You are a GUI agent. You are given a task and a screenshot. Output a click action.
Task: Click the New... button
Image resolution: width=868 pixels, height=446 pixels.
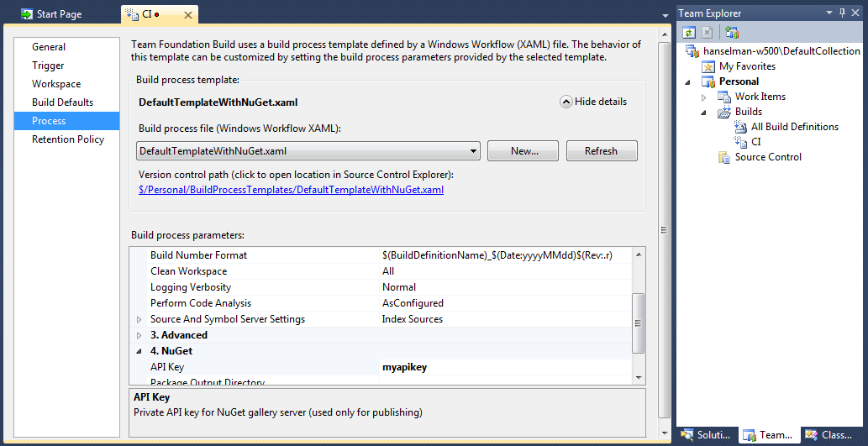523,151
